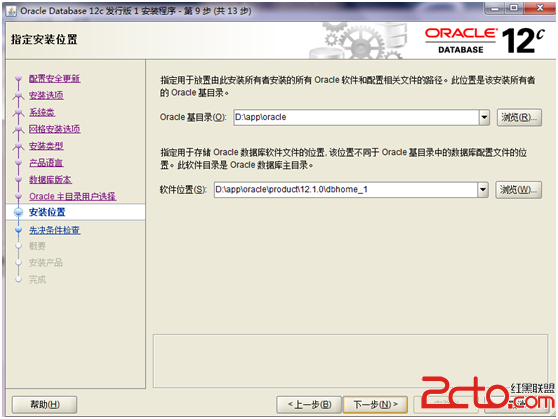The image size is (558, 419).
Task: Open the 数据库版本 step link
Action: pyautogui.click(x=50, y=179)
